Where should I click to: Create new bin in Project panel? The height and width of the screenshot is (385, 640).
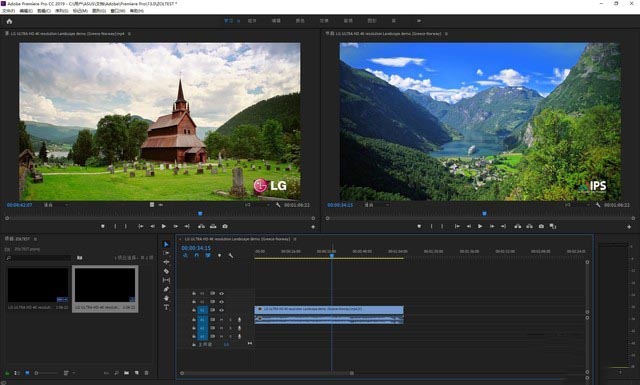(x=127, y=373)
